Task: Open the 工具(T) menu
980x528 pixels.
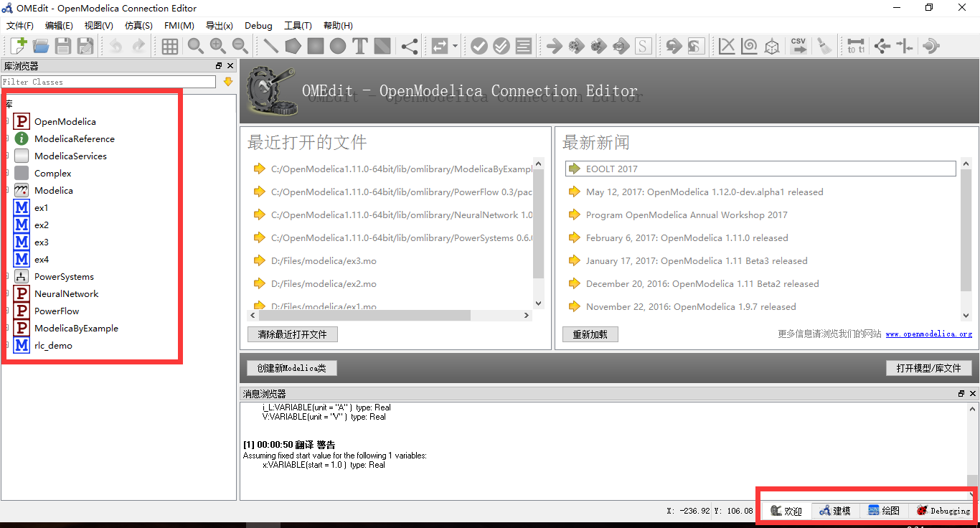Action: point(298,26)
